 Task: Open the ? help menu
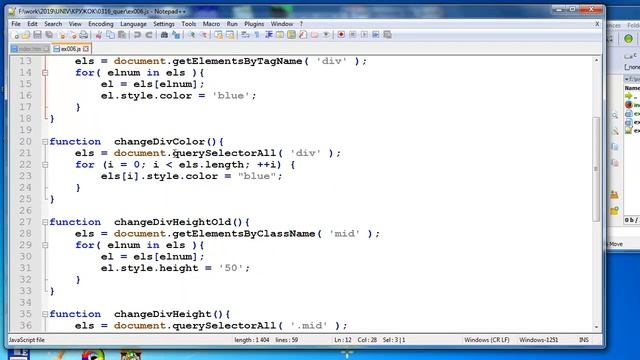click(x=301, y=24)
